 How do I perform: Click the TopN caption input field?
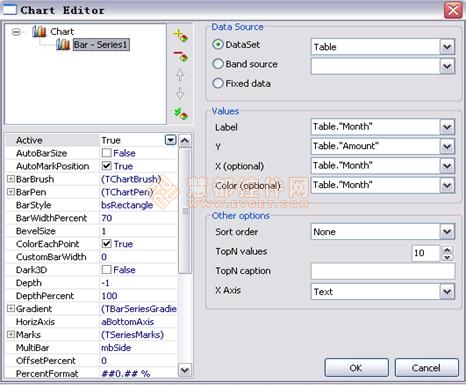pyautogui.click(x=383, y=271)
